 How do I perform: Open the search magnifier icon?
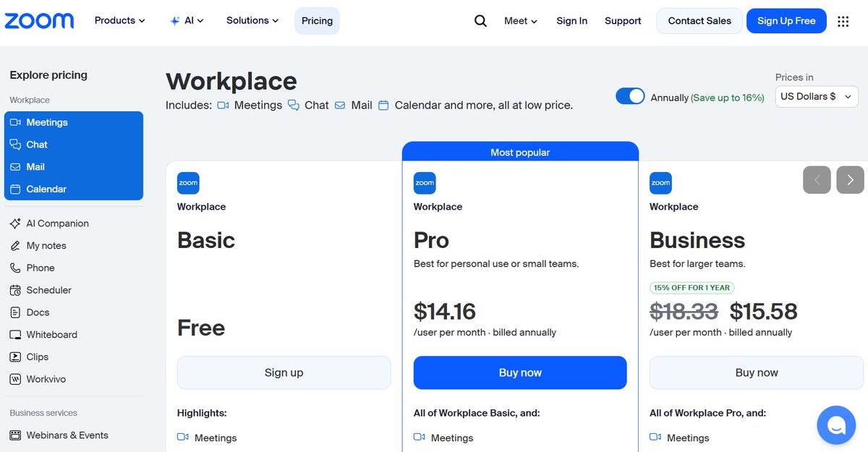(x=480, y=21)
